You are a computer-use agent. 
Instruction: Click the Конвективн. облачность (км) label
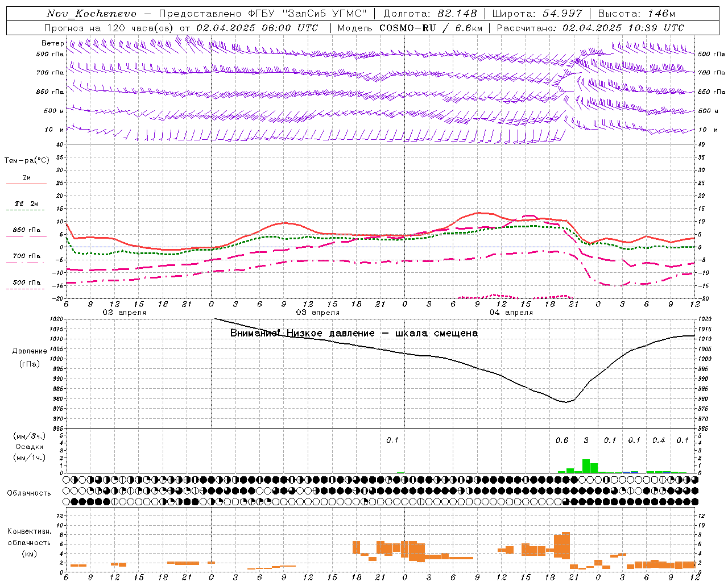coord(29,542)
